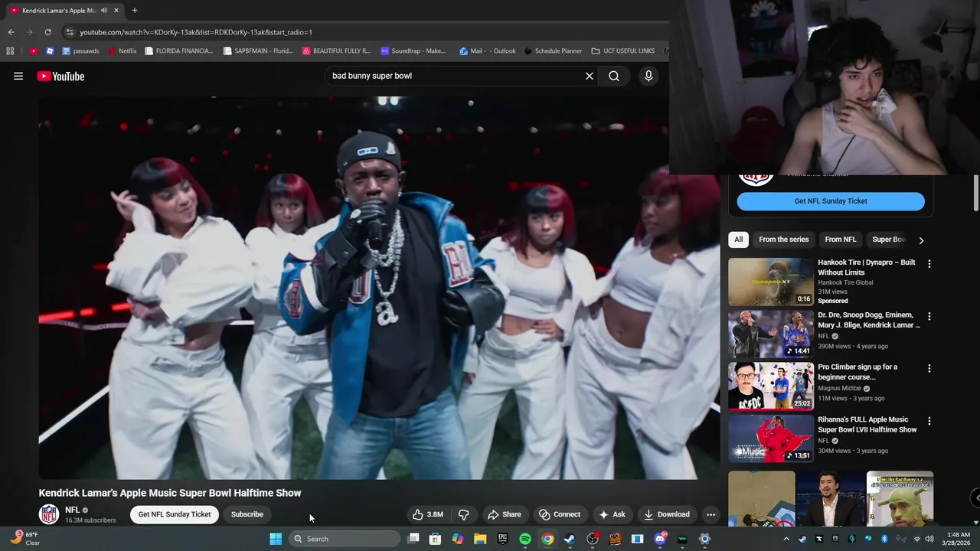Screen dimensions: 980x551
Task: Open options for Hankook Tire ad
Action: pyautogui.click(x=929, y=264)
